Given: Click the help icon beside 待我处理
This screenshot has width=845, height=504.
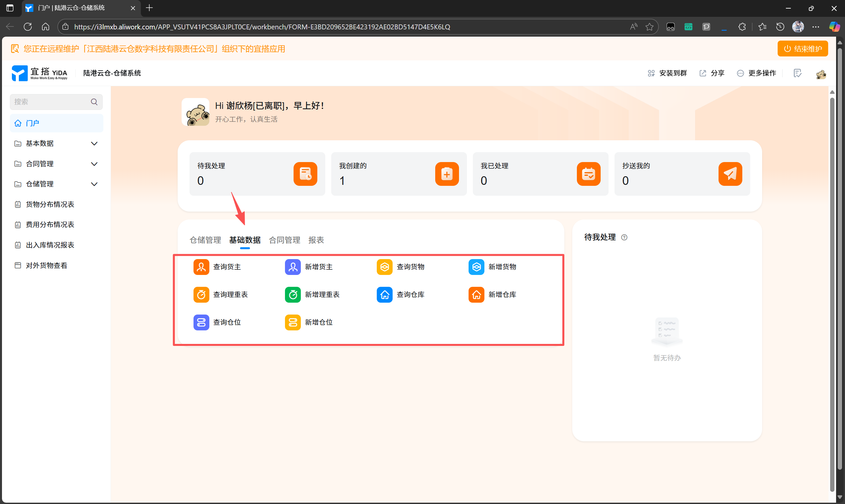Looking at the screenshot, I should [x=624, y=237].
